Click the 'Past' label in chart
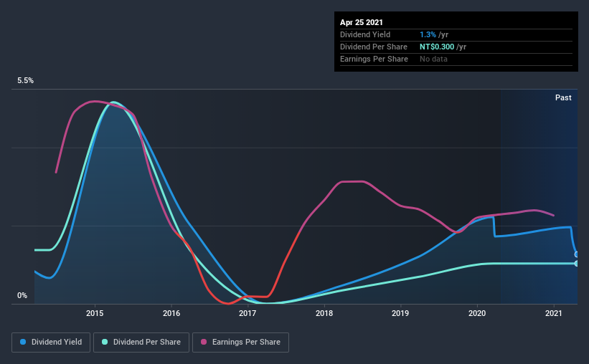Image resolution: width=589 pixels, height=364 pixels. [x=563, y=97]
